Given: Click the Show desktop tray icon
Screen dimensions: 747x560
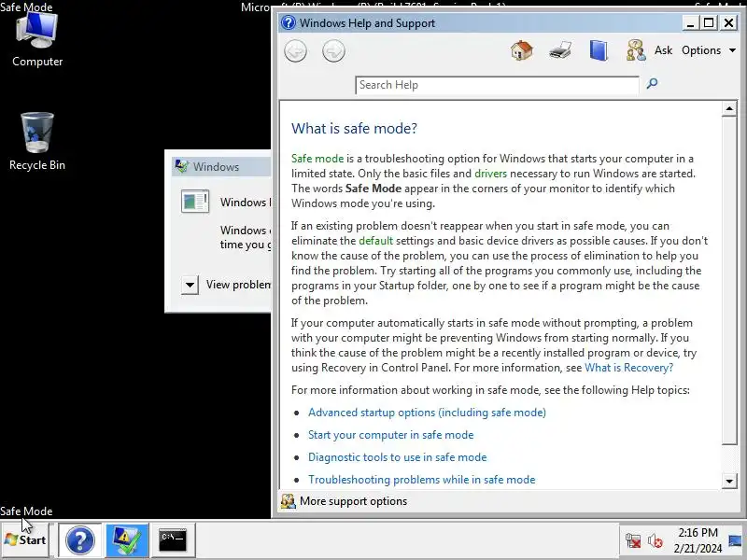Looking at the screenshot, I should click(735, 540).
